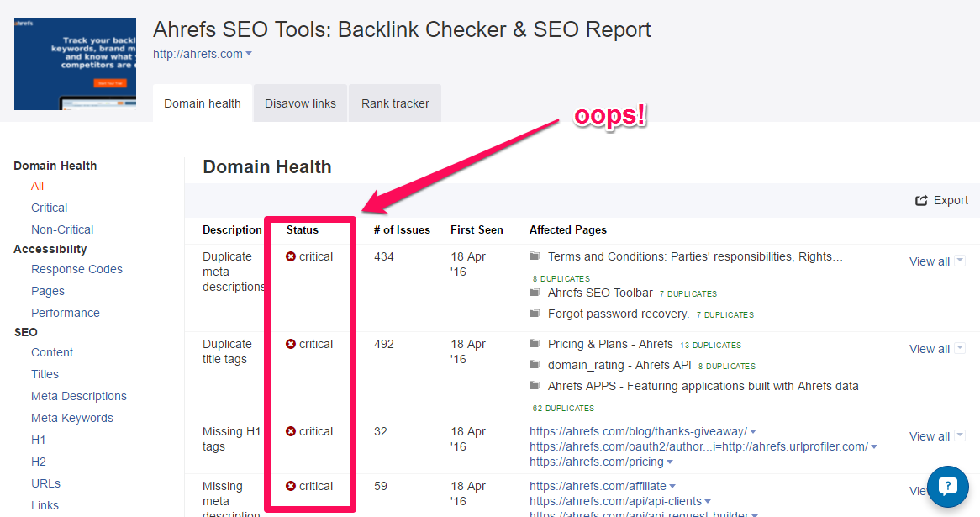Click the Ahrefs site preview thumbnail
Screen dimensions: 980x517
(x=75, y=64)
